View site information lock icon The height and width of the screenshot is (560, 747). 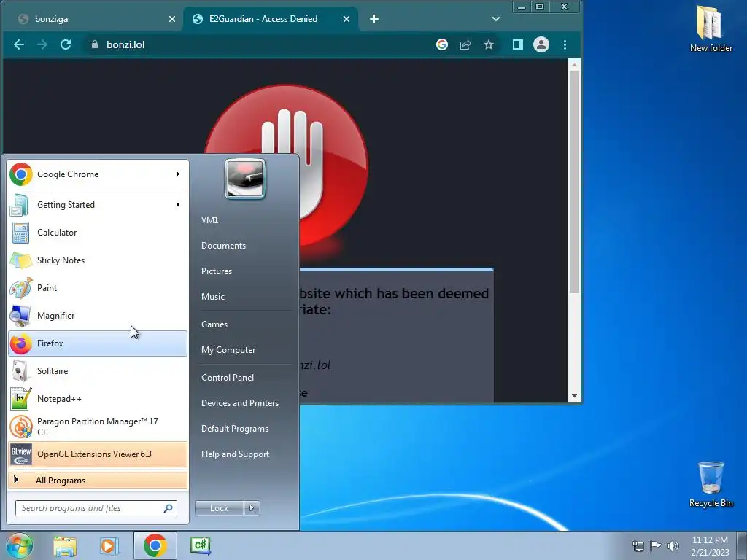[x=94, y=44]
